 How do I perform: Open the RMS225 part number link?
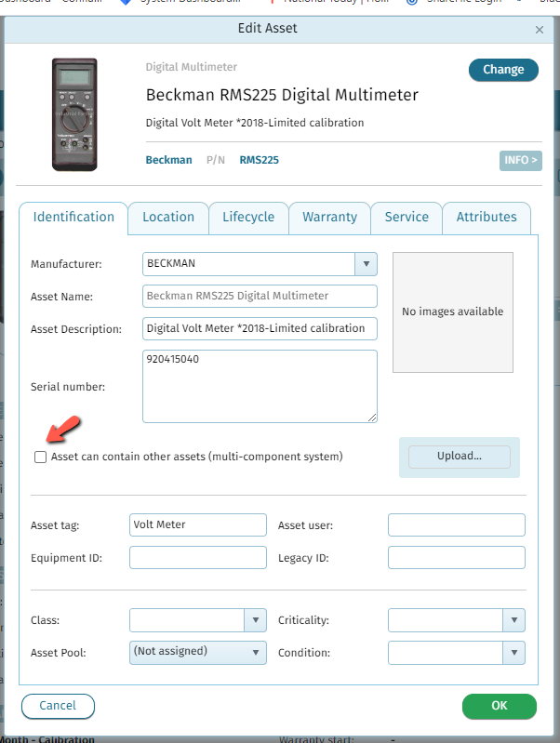click(x=259, y=160)
